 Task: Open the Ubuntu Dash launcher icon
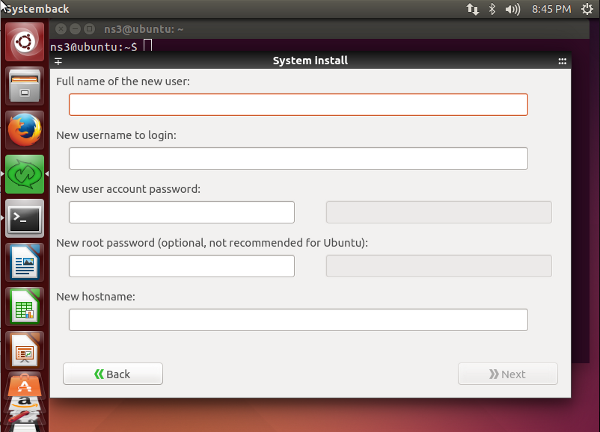click(x=24, y=41)
